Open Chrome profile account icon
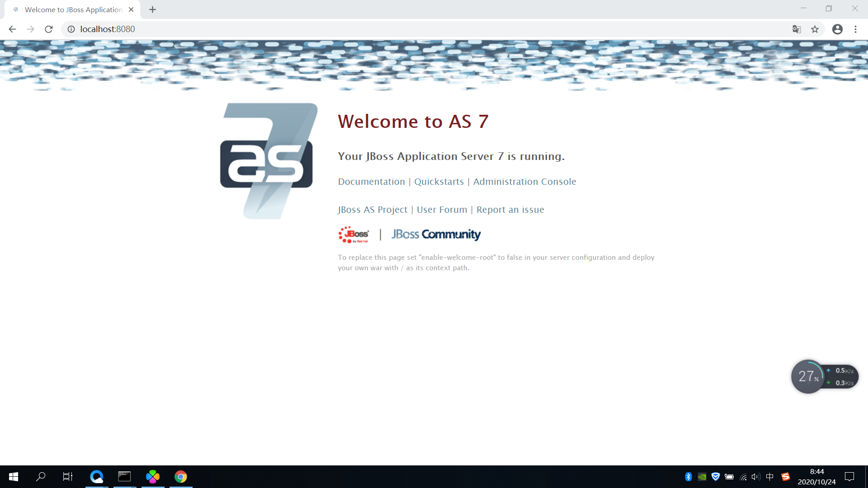 [x=837, y=29]
